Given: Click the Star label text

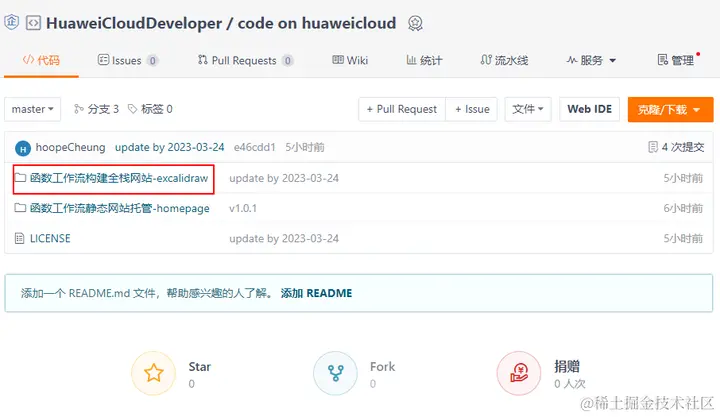Looking at the screenshot, I should [x=199, y=367].
